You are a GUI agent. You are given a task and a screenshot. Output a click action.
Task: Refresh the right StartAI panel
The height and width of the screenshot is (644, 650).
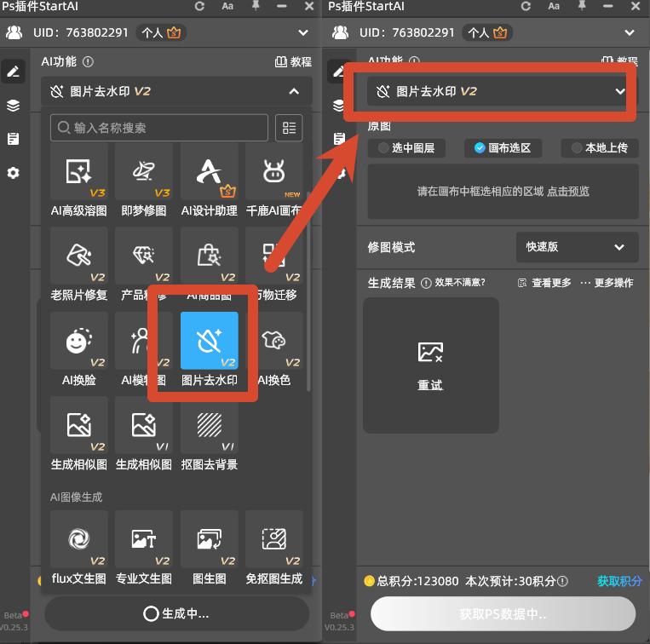(x=526, y=6)
